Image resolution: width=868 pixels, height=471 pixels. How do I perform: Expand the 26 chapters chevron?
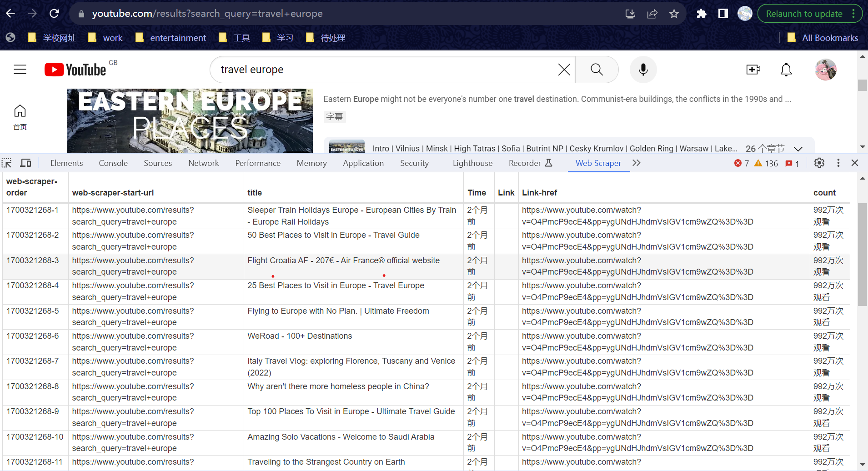(798, 149)
